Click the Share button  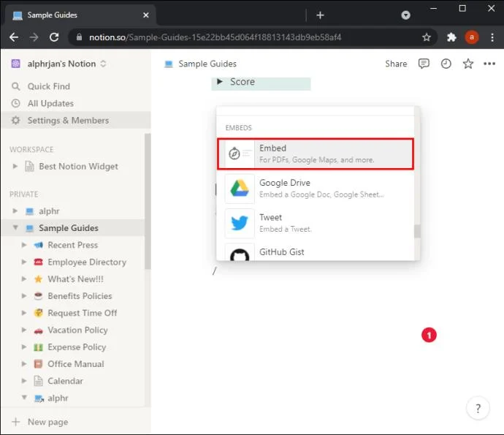(396, 64)
